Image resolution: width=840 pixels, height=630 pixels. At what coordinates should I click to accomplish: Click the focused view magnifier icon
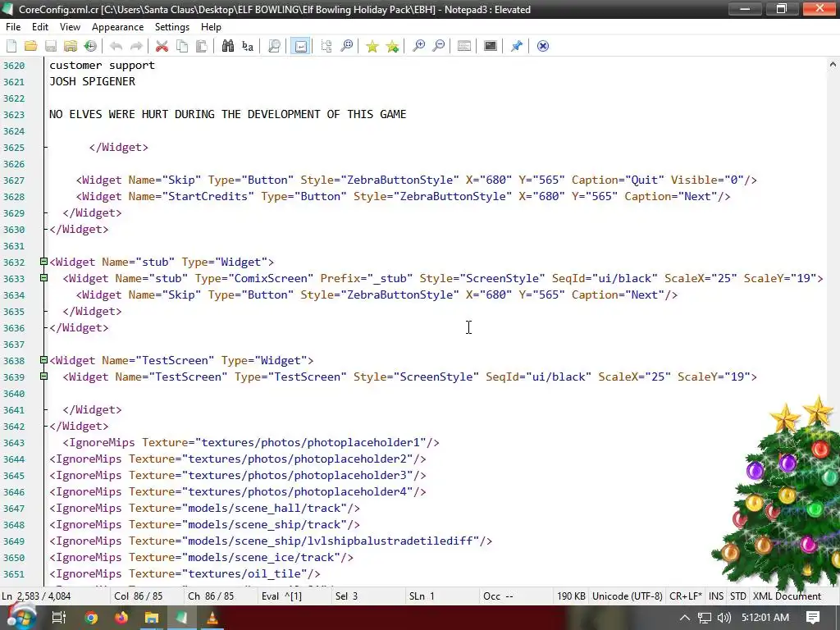click(x=347, y=46)
